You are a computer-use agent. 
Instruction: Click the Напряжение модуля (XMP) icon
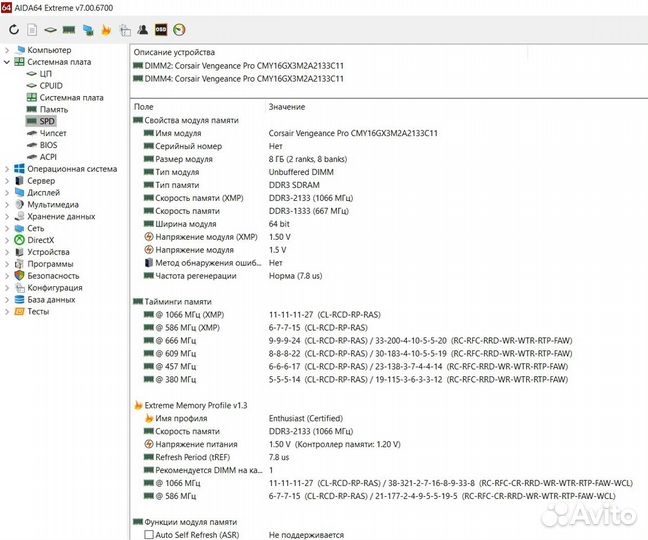coord(149,237)
